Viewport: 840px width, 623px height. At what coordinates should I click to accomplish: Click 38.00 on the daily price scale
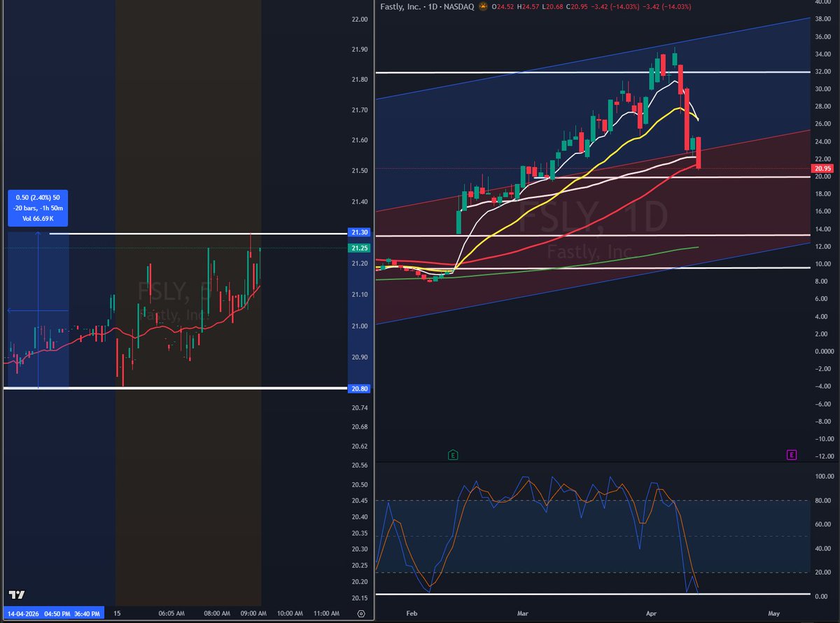pyautogui.click(x=822, y=19)
